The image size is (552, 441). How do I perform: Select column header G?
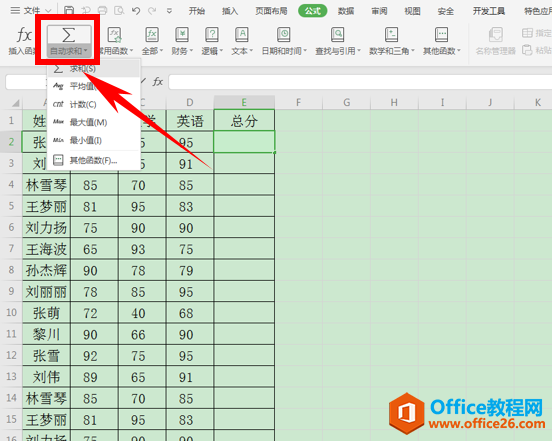tap(346, 102)
